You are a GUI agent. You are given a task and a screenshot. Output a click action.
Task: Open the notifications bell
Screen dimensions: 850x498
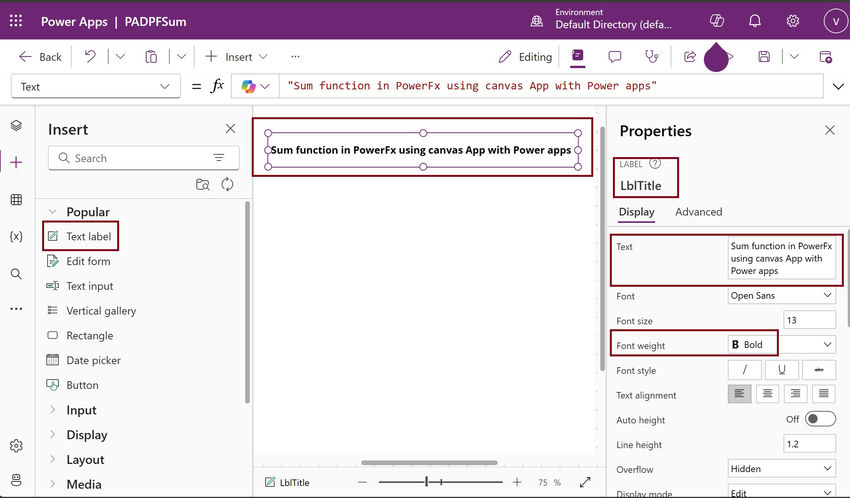pos(755,21)
